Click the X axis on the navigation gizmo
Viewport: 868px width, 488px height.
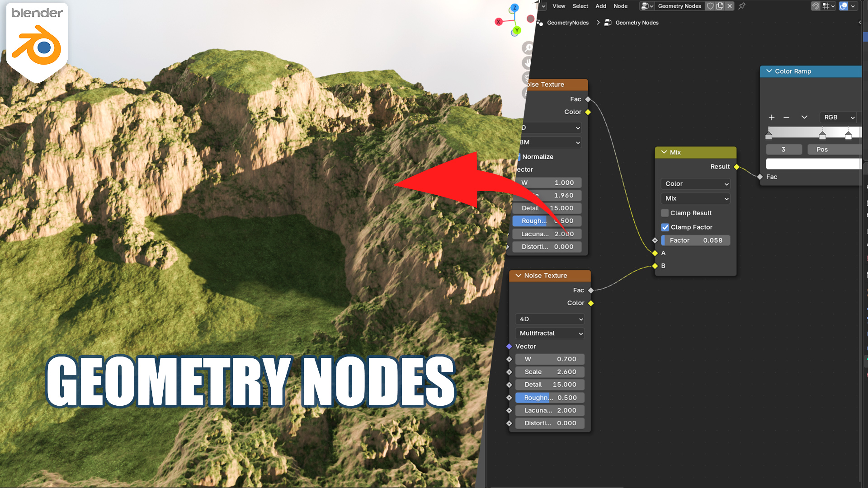(x=499, y=21)
